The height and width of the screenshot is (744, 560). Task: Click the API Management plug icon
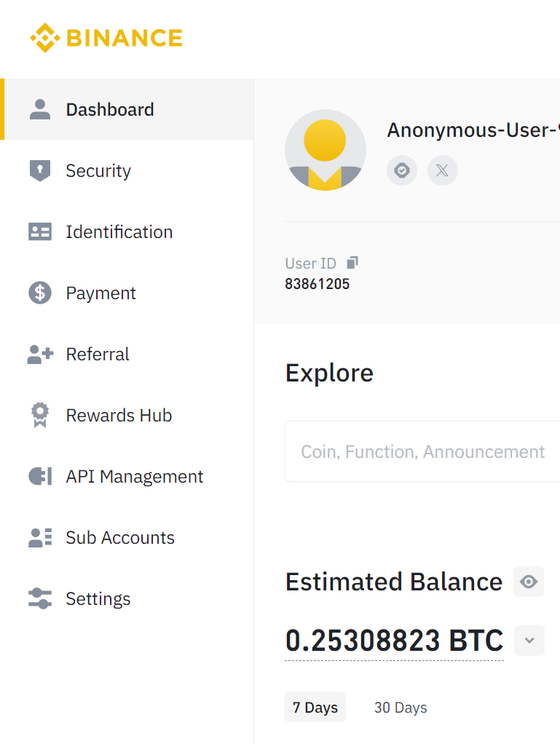40,476
